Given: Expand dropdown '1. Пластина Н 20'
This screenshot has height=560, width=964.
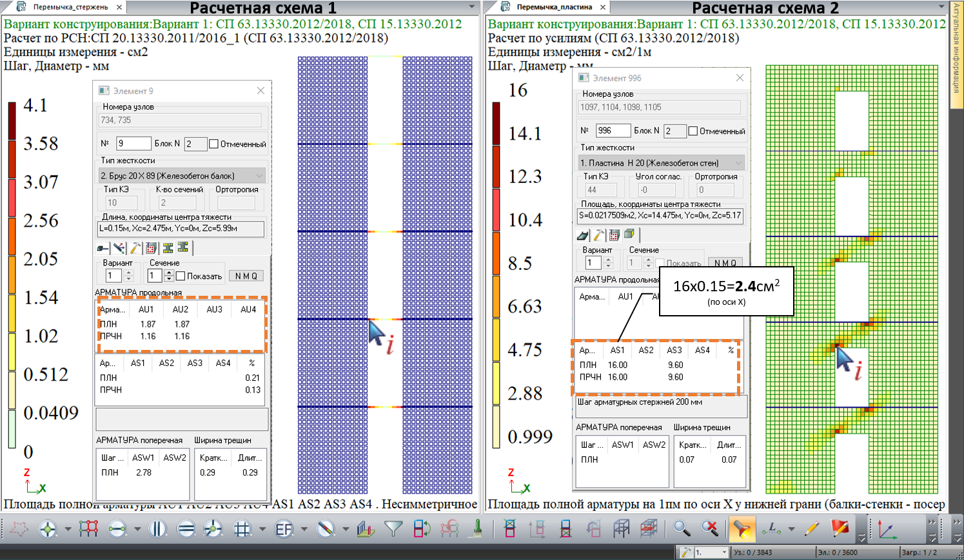Looking at the screenshot, I should (738, 162).
